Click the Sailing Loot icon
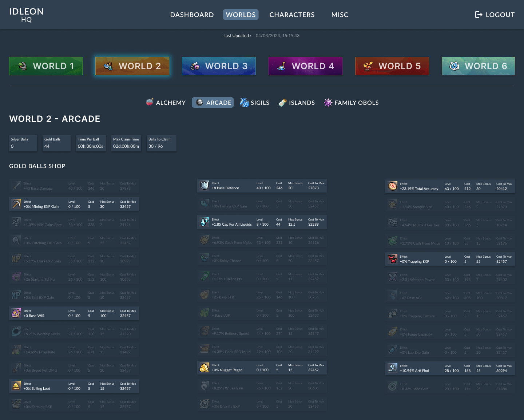This screenshot has height=420, width=524. point(16,386)
